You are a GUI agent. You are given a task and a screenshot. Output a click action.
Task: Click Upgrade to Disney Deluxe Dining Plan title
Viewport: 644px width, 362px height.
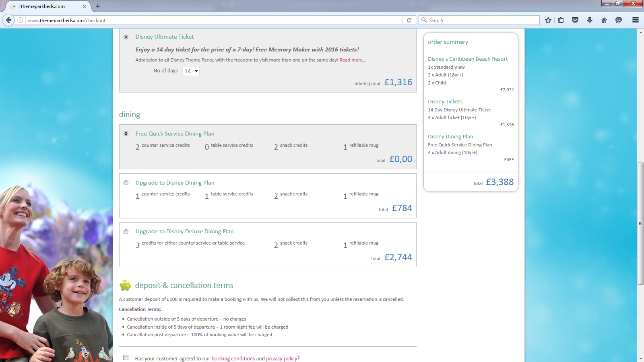pyautogui.click(x=184, y=231)
